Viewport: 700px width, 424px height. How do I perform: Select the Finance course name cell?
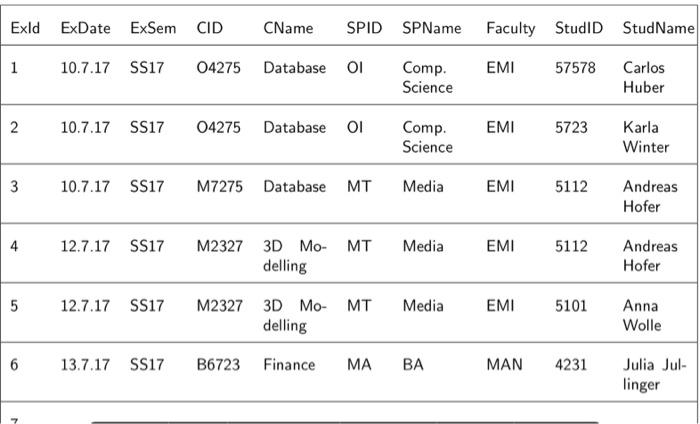pyautogui.click(x=289, y=365)
